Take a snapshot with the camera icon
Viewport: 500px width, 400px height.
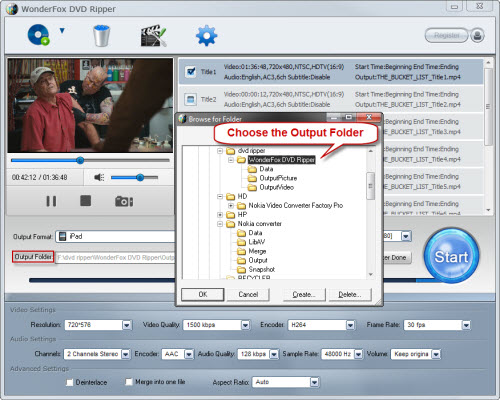124,201
